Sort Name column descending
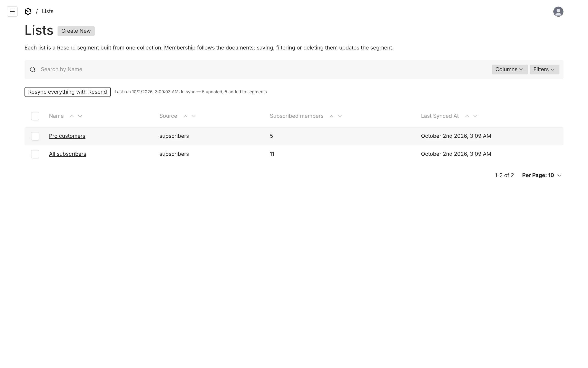The image size is (588, 368). tap(80, 116)
